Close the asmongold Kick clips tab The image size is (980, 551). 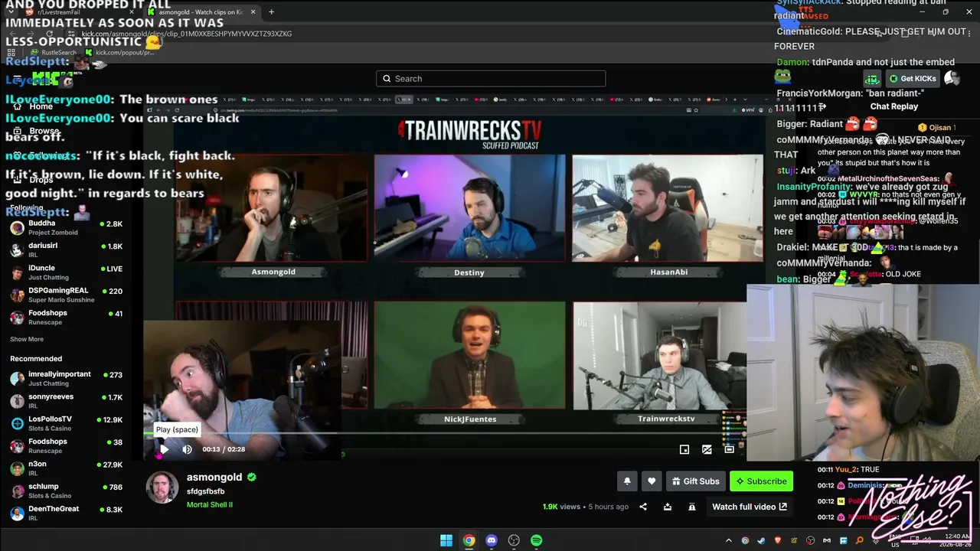click(x=253, y=11)
